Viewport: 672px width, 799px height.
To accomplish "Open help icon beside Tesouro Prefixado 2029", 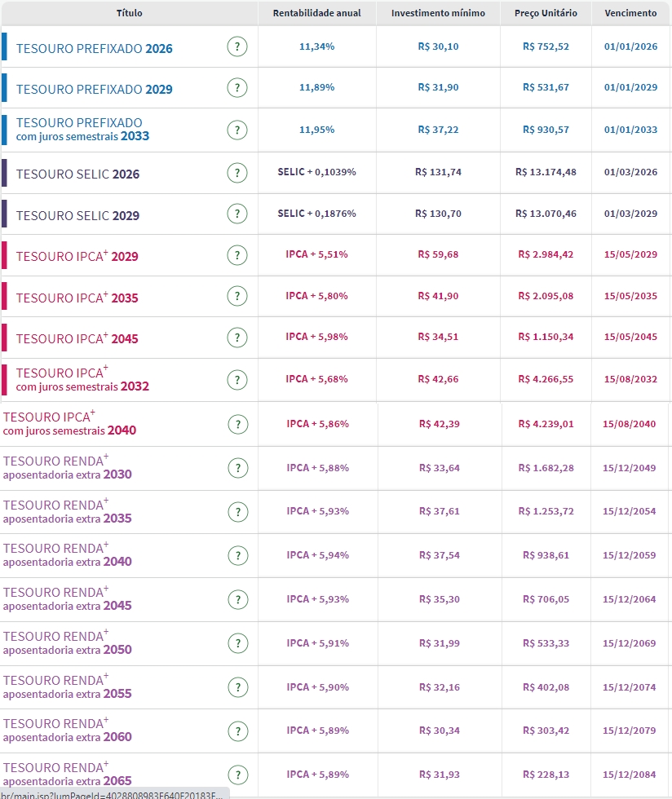I will [237, 88].
